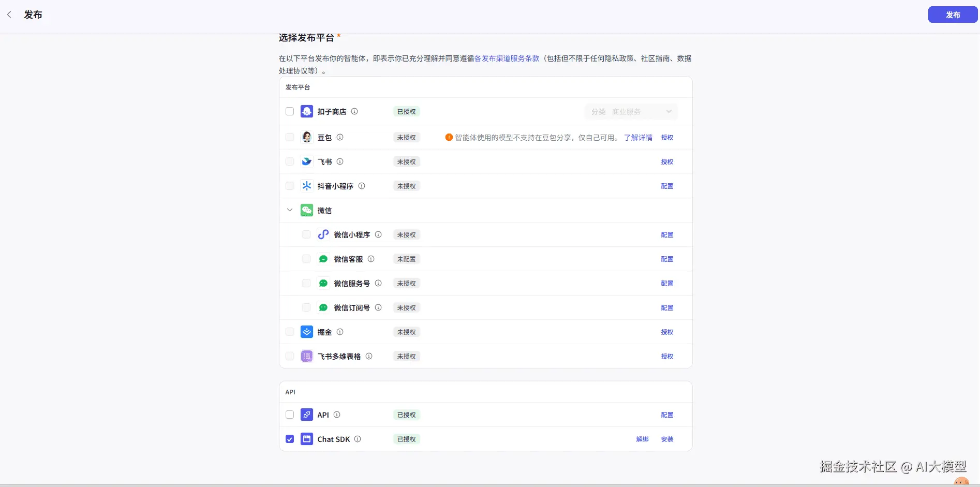The image size is (980, 487).
Task: Click 授权 link for 豆包
Action: pyautogui.click(x=667, y=138)
